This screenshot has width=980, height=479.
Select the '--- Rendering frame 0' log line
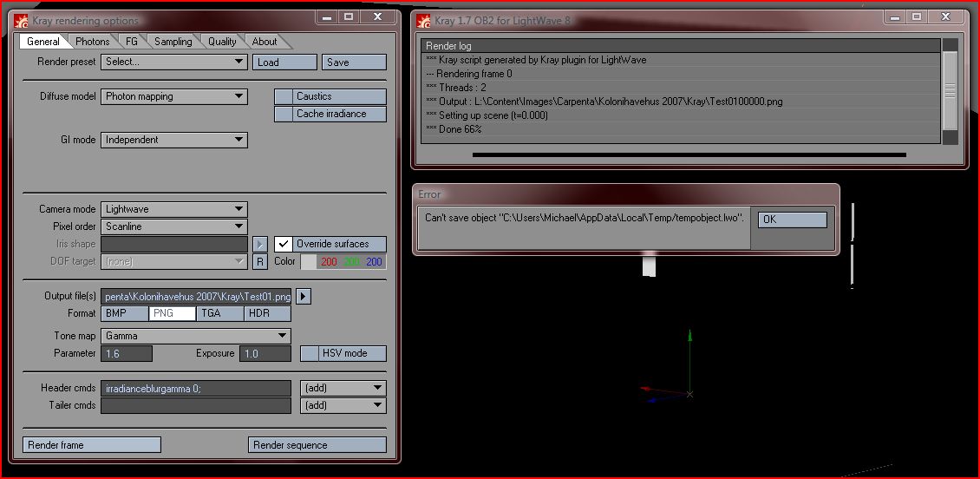point(681,74)
